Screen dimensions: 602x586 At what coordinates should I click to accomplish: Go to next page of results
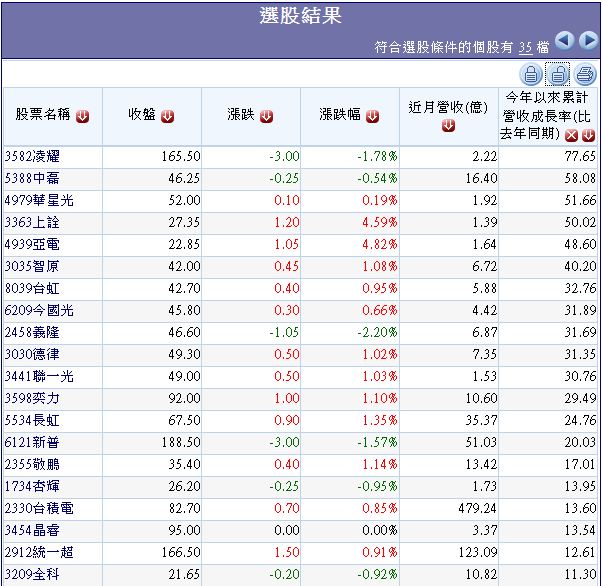click(589, 41)
